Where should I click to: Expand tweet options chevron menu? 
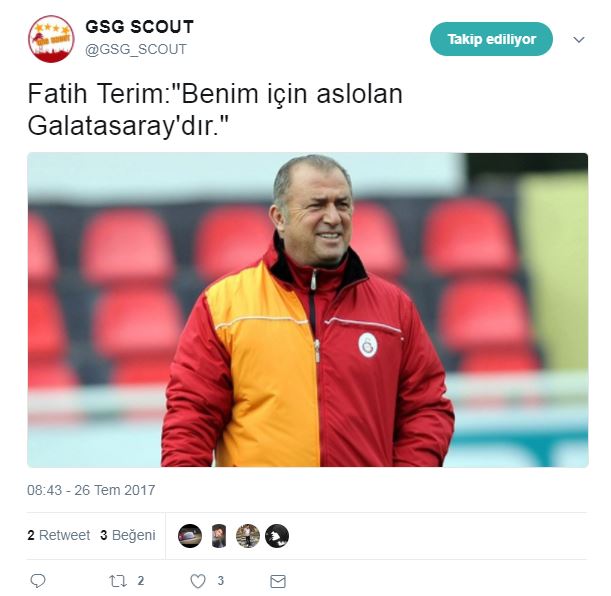click(x=579, y=39)
